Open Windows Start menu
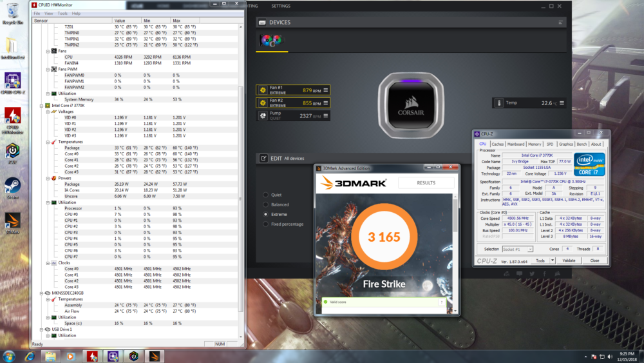Image resolution: width=644 pixels, height=363 pixels. [8, 356]
